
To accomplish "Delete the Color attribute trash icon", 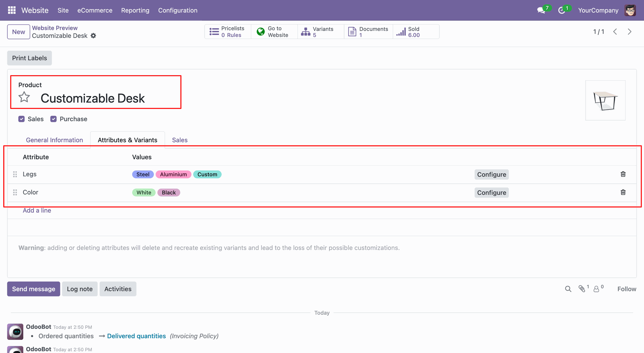I will (x=623, y=192).
